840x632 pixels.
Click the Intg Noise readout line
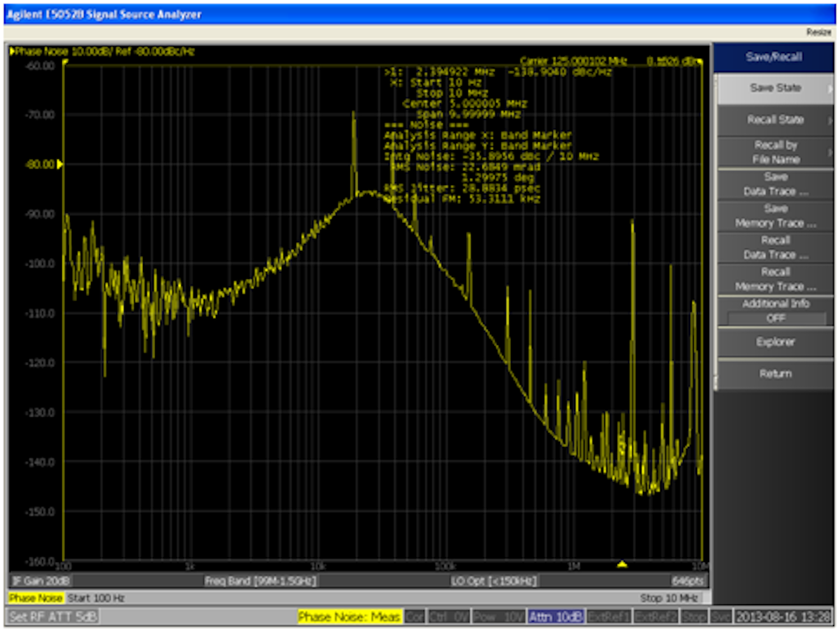[491, 156]
